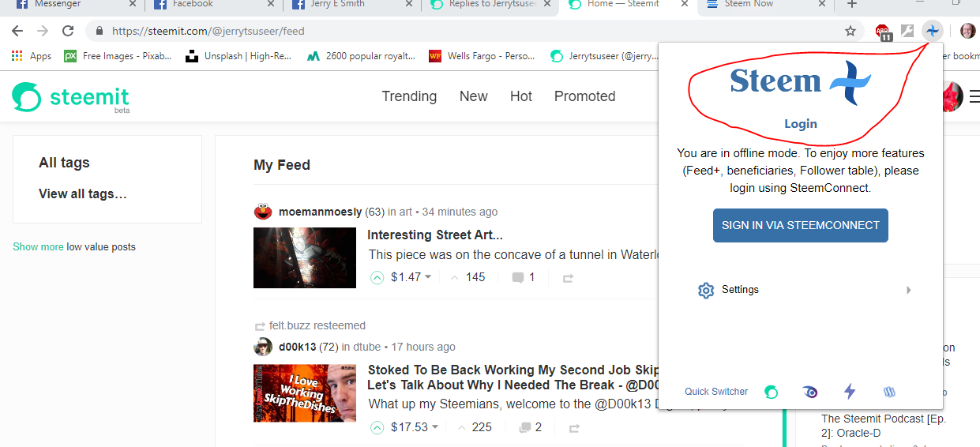
Task: Click the street art post thumbnail
Action: click(x=305, y=258)
